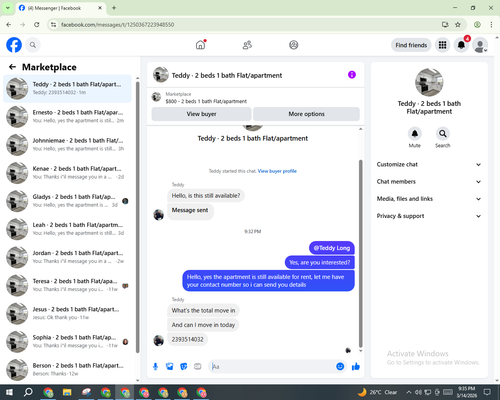Click the browser back arrow

[9, 25]
